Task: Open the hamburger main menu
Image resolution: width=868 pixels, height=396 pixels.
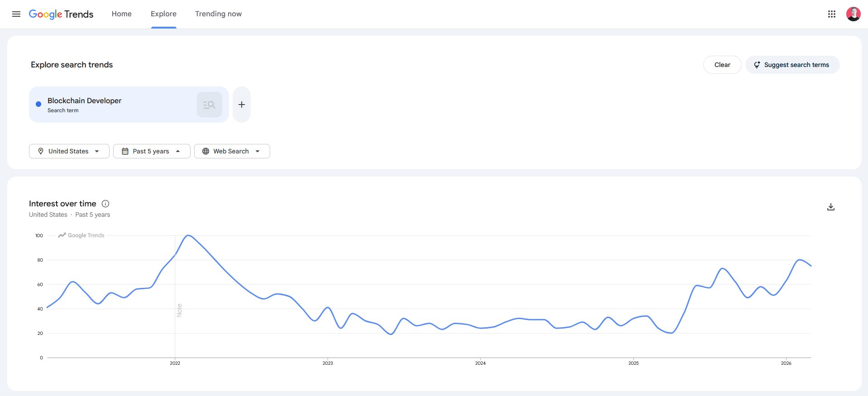Action: click(16, 14)
